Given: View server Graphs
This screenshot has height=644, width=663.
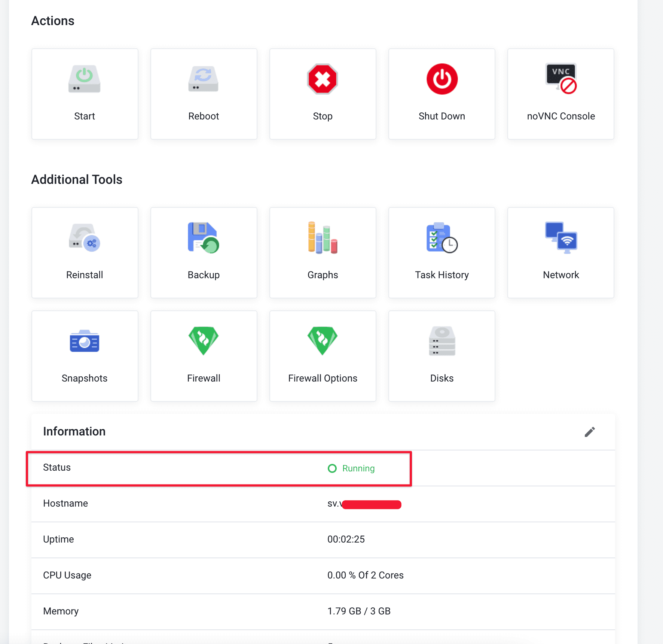Looking at the screenshot, I should coord(323,253).
